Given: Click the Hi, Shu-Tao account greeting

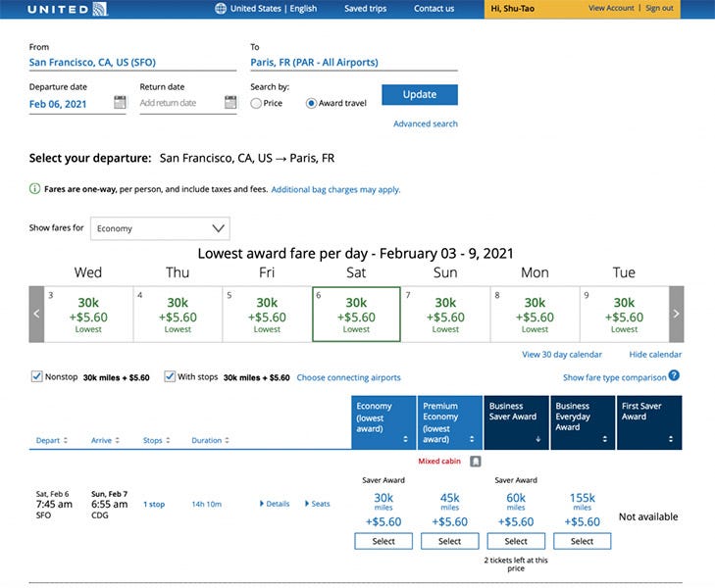Looking at the screenshot, I should point(513,9).
